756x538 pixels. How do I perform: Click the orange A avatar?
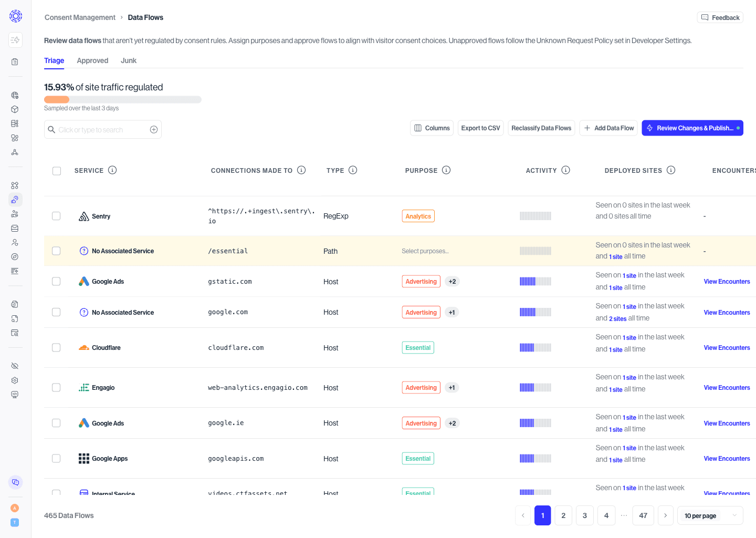pos(15,508)
